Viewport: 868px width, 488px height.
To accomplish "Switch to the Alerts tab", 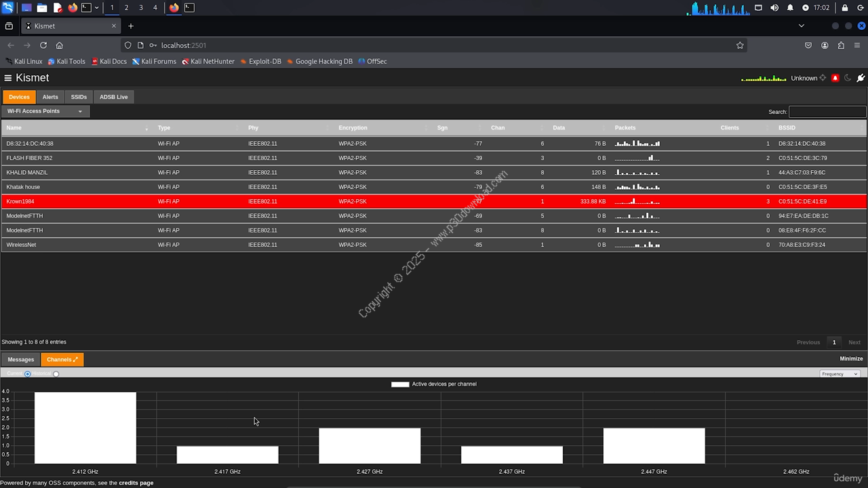I will (x=50, y=97).
